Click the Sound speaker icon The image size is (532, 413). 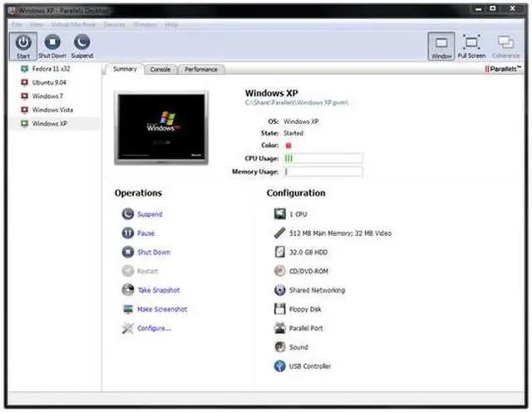point(280,347)
